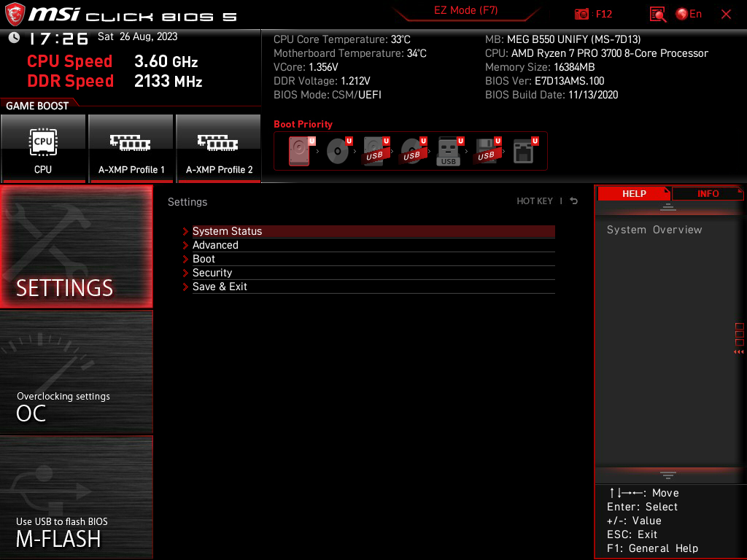Click the DDR Voltage 1.212V reading
Screen dimensions: 747x560
tap(322, 81)
